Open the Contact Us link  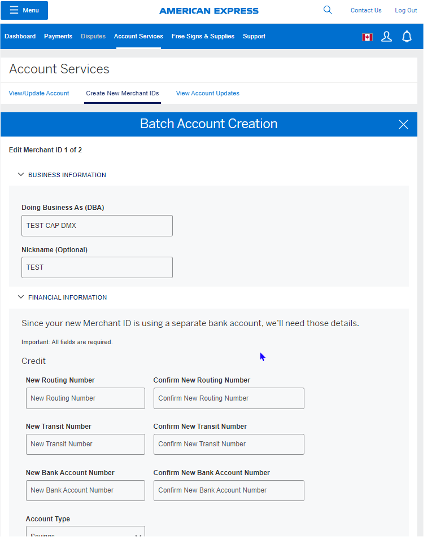point(366,10)
